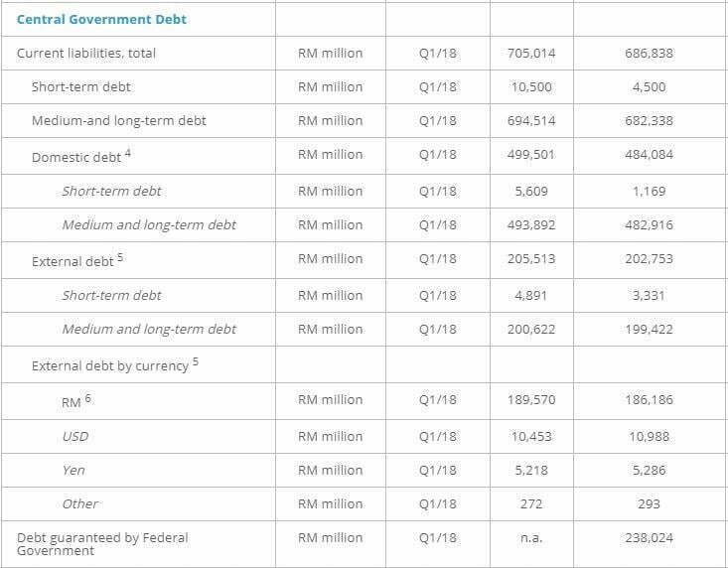Click the n.a. cell for guaranteed debt
This screenshot has height=568, width=728.
pos(531,538)
